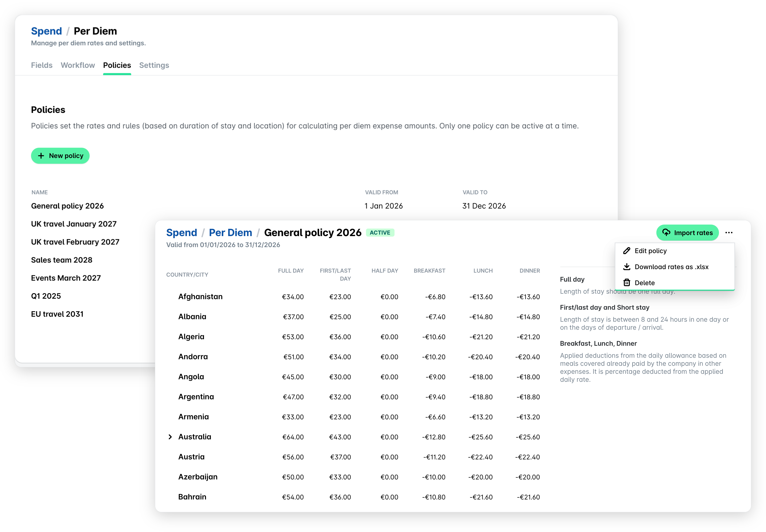Screen dimensions: 766x532
Task: Click the Import rates button
Action: pos(687,233)
